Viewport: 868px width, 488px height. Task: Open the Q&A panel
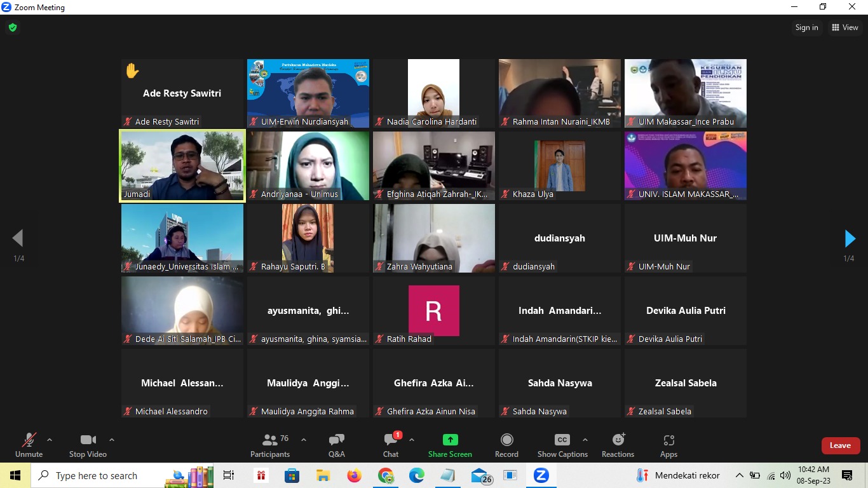click(336, 445)
